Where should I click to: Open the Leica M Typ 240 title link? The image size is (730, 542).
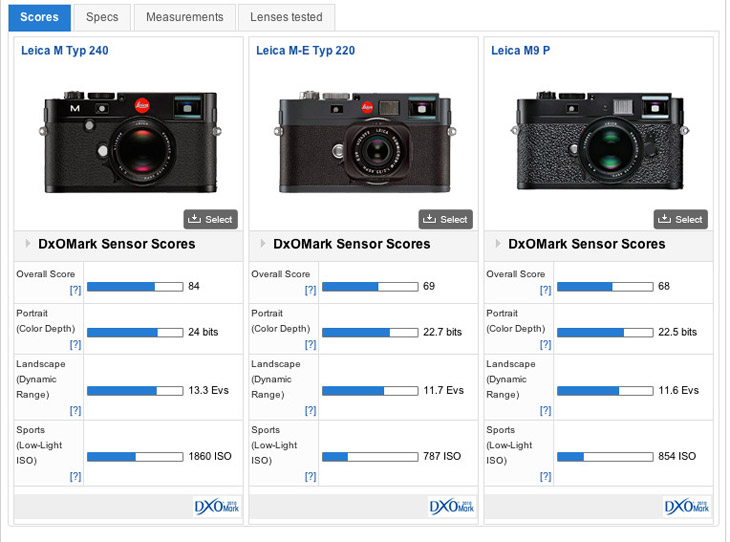point(65,50)
